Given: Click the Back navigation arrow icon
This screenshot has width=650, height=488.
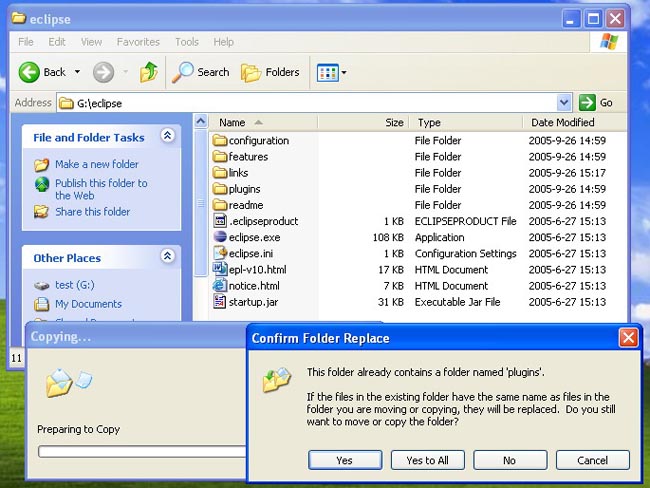Looking at the screenshot, I should (x=30, y=72).
